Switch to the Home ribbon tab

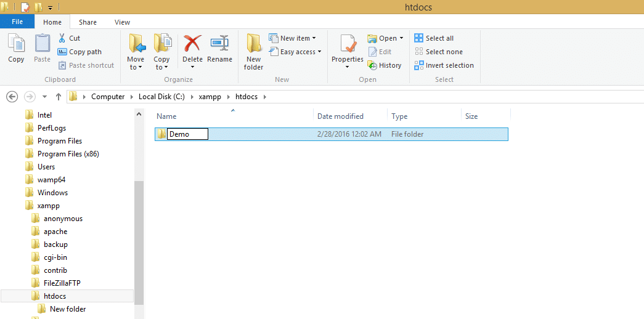click(52, 22)
